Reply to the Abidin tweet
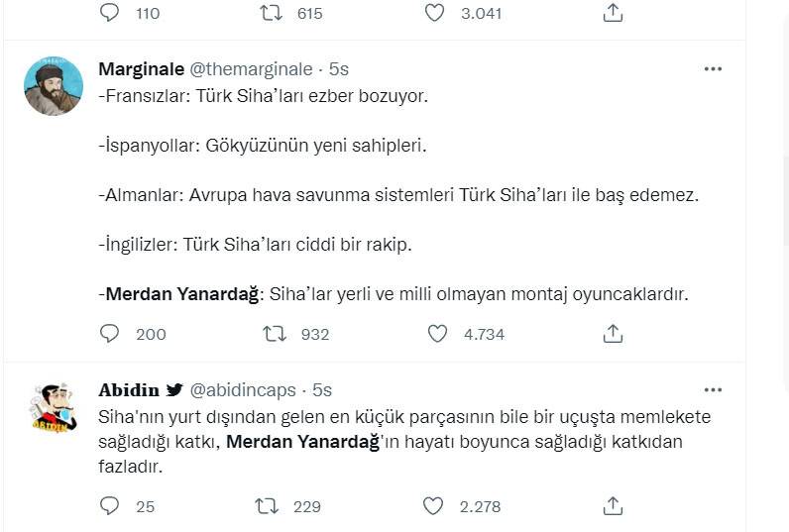The image size is (789, 532). click(110, 506)
